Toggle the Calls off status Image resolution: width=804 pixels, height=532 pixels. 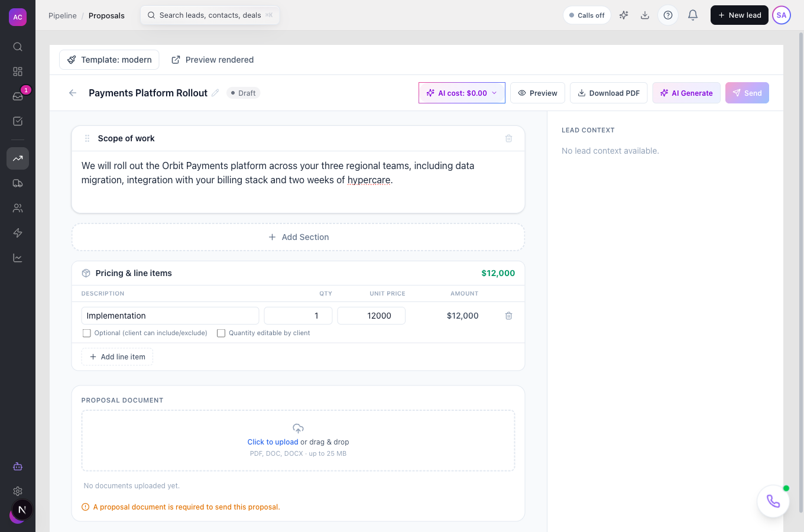[x=587, y=15]
